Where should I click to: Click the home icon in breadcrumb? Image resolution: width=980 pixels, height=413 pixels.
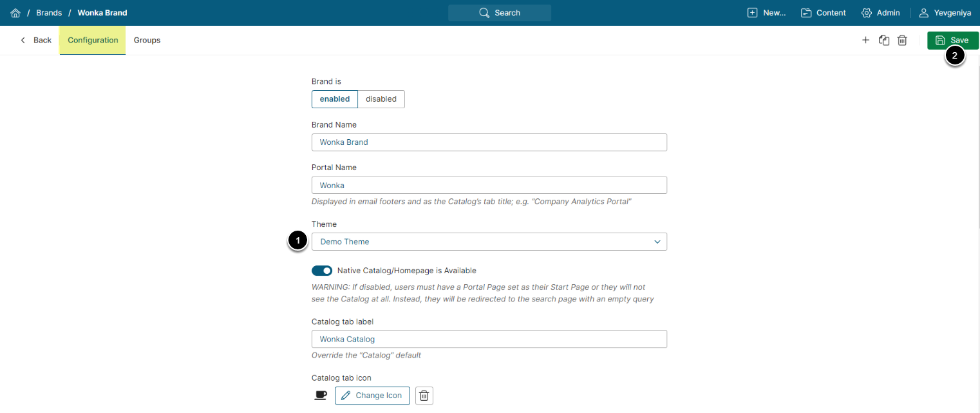[15, 13]
